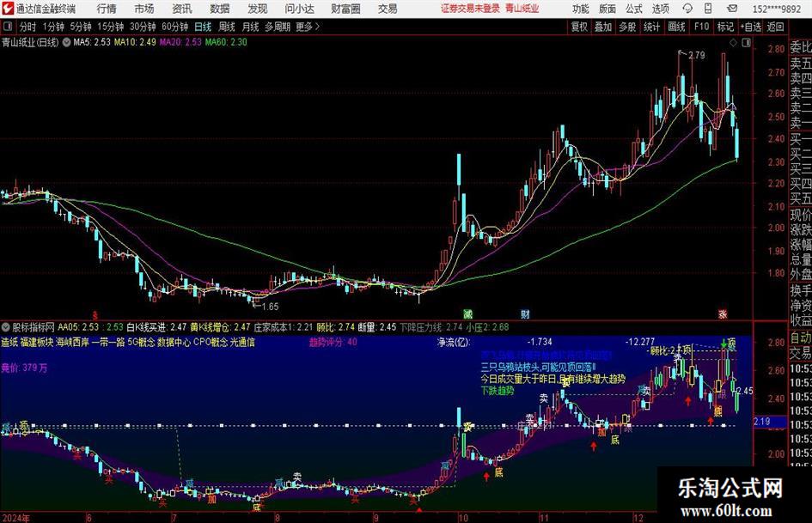Open the mail envelope icon

coord(732,9)
